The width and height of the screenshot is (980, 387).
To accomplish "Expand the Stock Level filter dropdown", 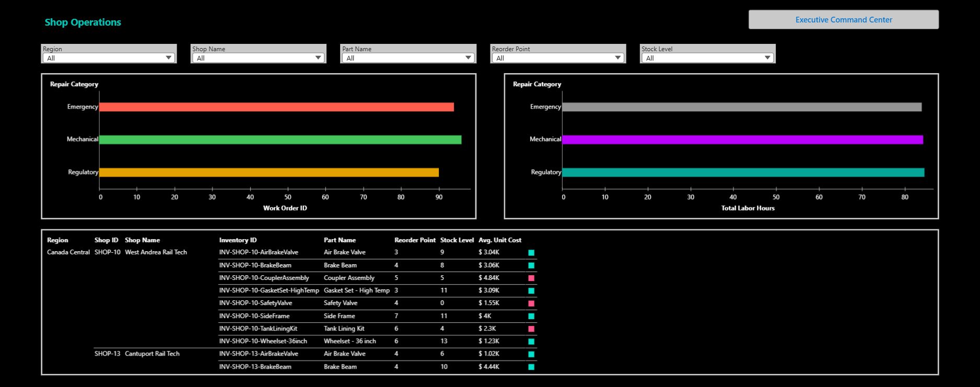I will 707,58.
